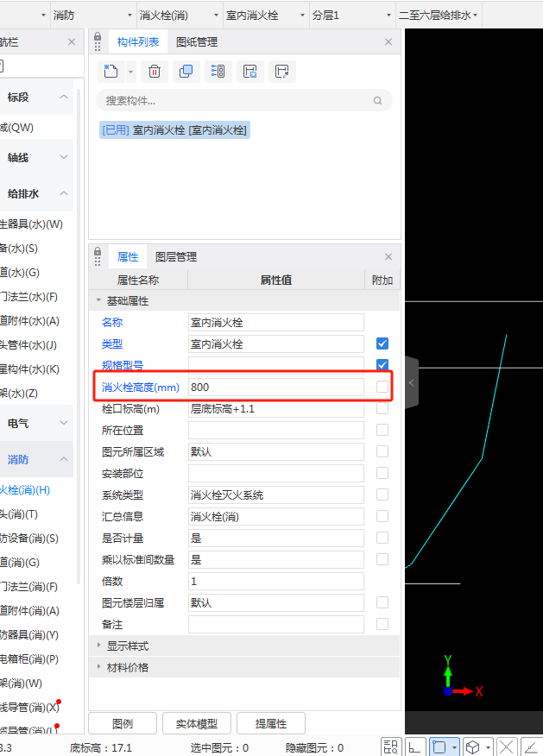Toggle the cross intersection snap icon
This screenshot has height=756, width=543.
click(507, 747)
